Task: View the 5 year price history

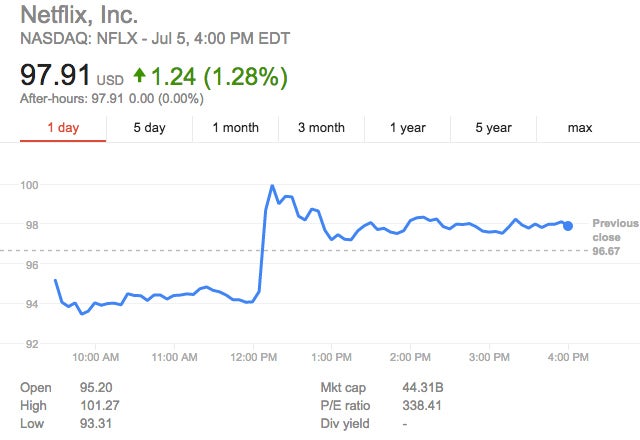Action: coord(493,127)
